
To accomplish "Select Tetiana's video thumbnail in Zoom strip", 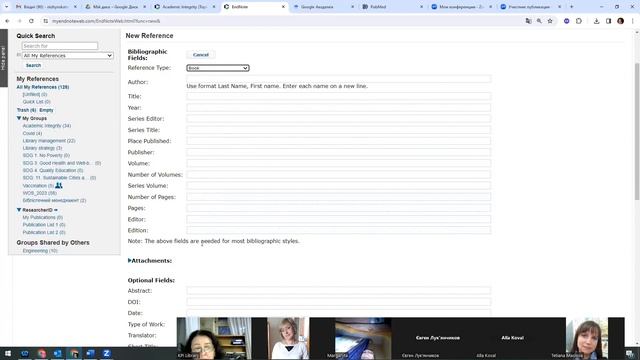I will coord(587,338).
